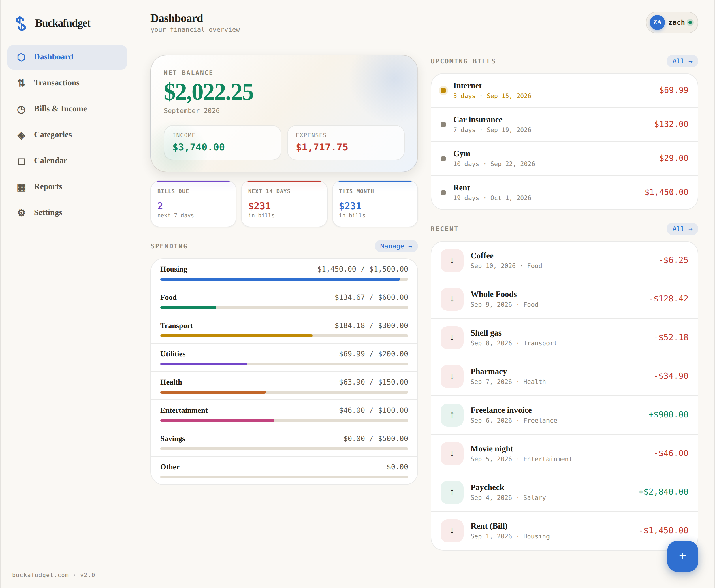Click the down-arrow icon beside Whole Foods

(x=452, y=299)
